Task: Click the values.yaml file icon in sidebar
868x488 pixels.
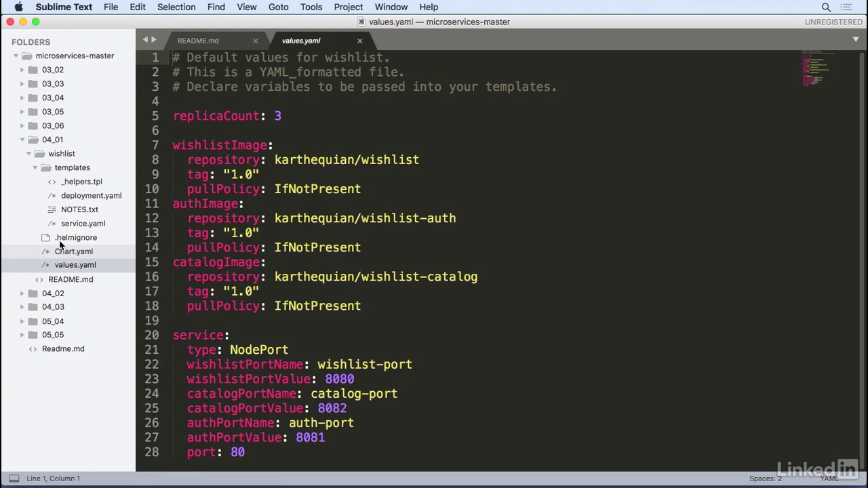Action: pos(45,265)
